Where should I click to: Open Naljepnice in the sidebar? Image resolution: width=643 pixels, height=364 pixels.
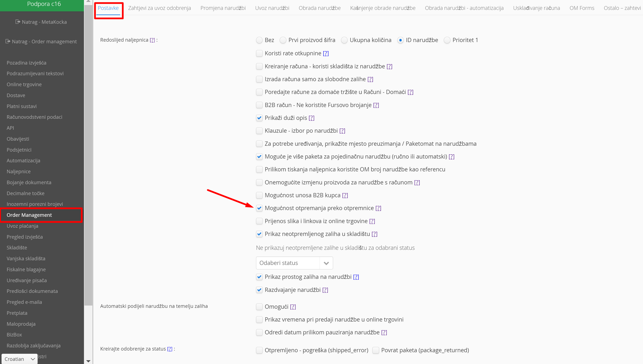pos(19,172)
